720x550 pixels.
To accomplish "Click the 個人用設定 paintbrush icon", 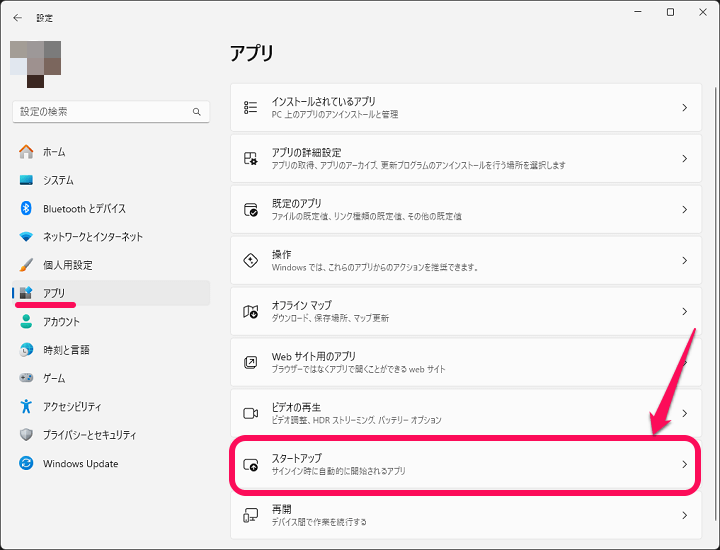I will (26, 265).
